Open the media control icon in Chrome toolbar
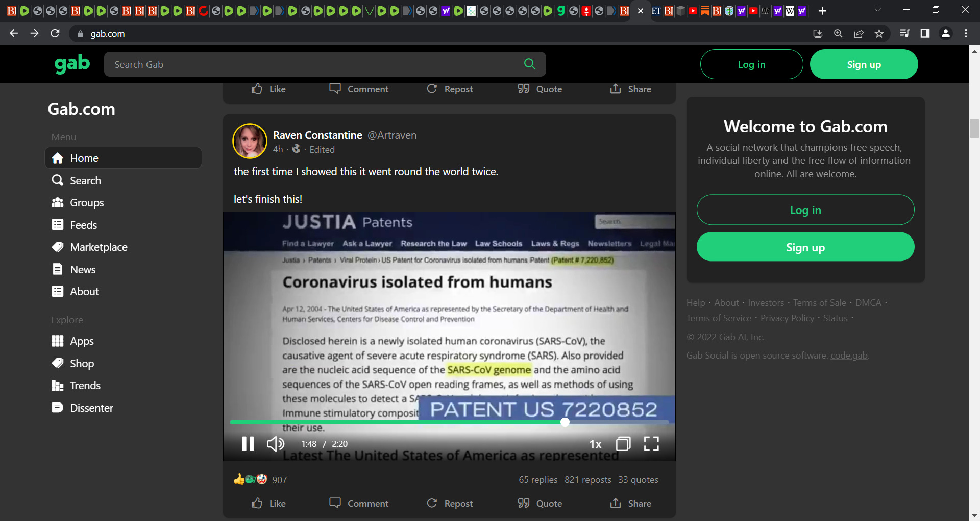Screen dimensions: 980x521 point(904,33)
